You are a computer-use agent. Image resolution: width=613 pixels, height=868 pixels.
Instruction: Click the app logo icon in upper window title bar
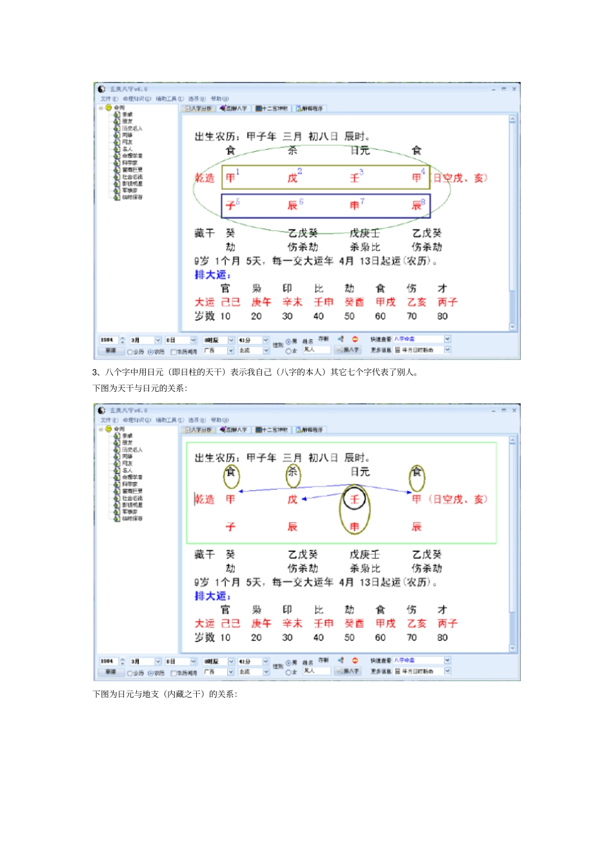pyautogui.click(x=101, y=89)
